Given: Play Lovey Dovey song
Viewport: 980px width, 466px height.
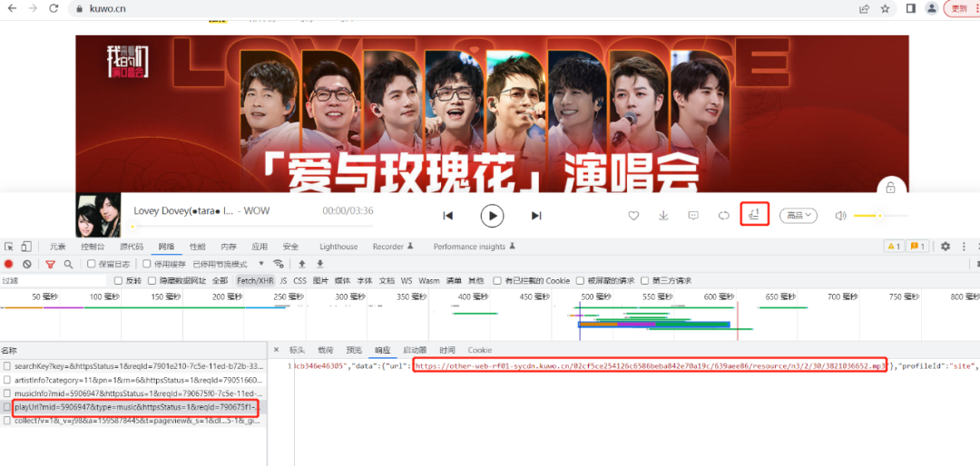Looking at the screenshot, I should pyautogui.click(x=493, y=216).
